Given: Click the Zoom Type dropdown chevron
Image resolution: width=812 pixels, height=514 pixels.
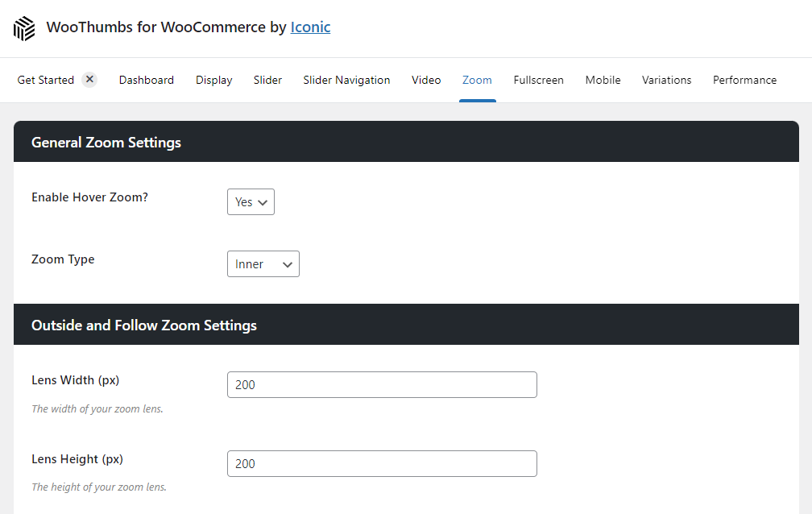Looking at the screenshot, I should 288,263.
